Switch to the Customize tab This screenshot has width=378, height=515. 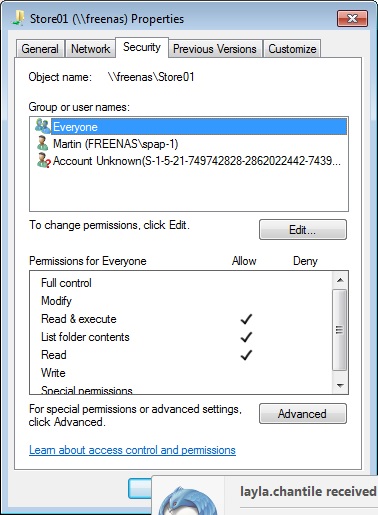[292, 49]
